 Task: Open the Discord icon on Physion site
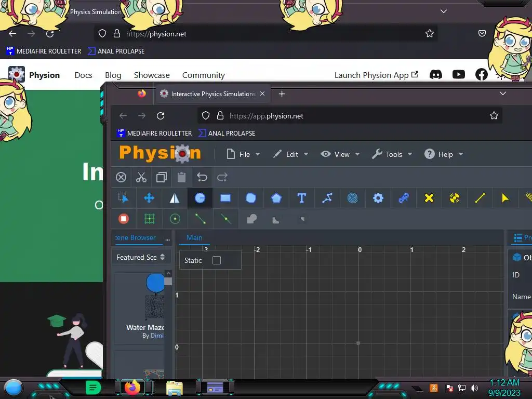click(436, 74)
